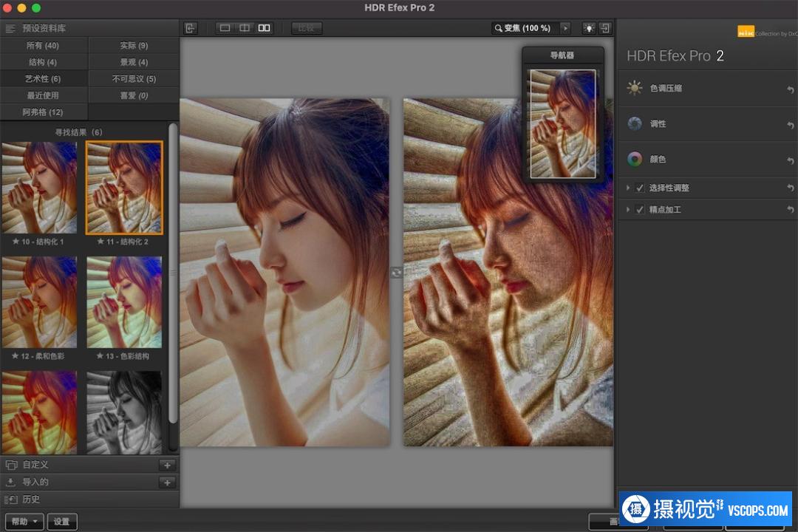
Task: Click the sync swap icon between previews
Action: [x=397, y=273]
